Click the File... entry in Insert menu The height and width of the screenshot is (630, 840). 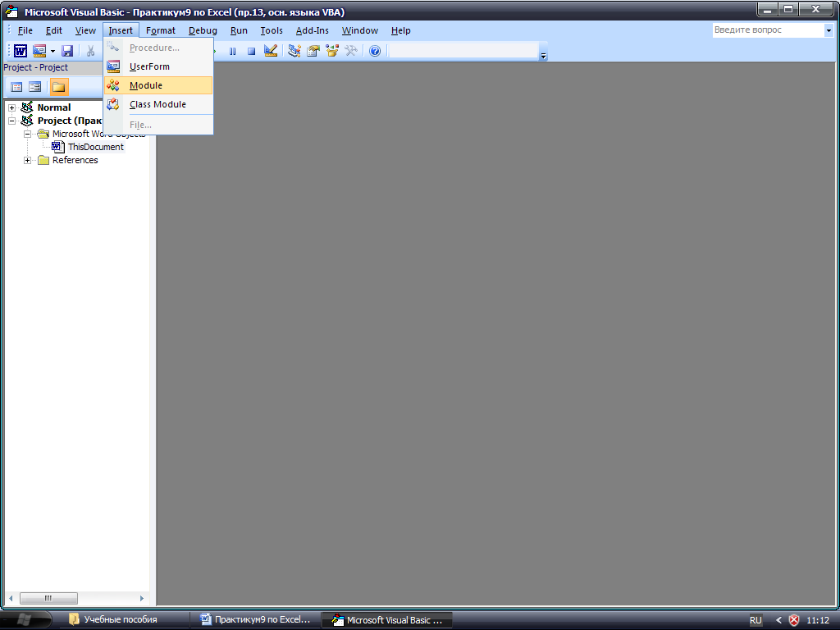158,125
